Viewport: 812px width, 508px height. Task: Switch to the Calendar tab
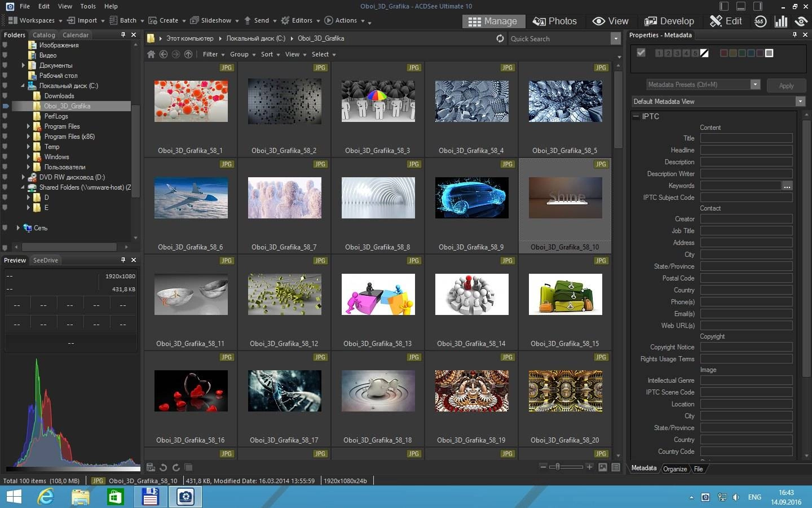[x=76, y=35]
